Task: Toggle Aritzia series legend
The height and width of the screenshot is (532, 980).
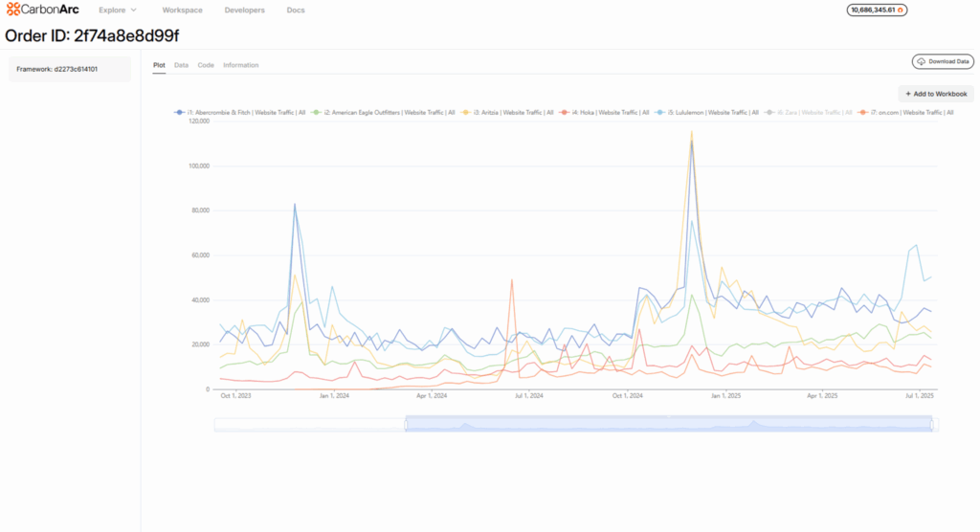Action: (x=507, y=113)
